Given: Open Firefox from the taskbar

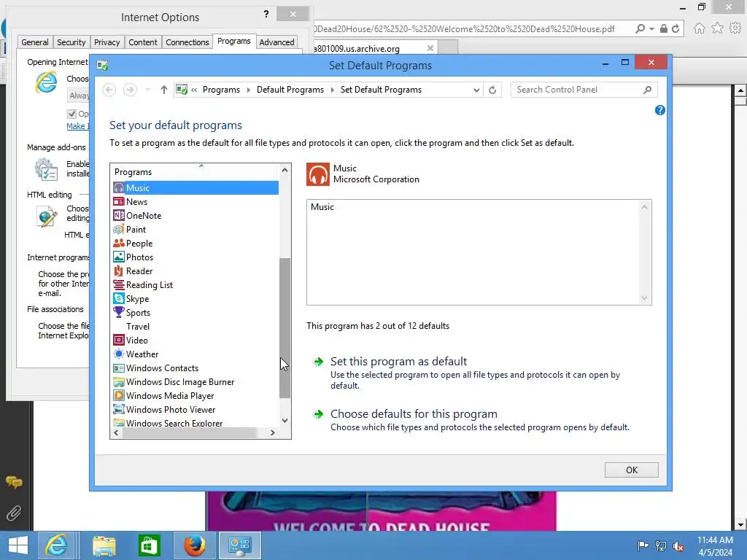Looking at the screenshot, I should tap(195, 545).
